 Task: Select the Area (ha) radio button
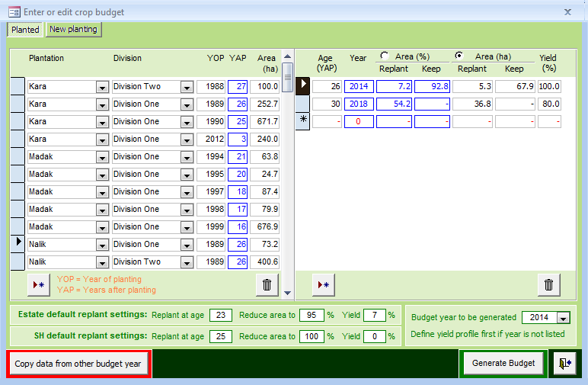pyautogui.click(x=459, y=56)
